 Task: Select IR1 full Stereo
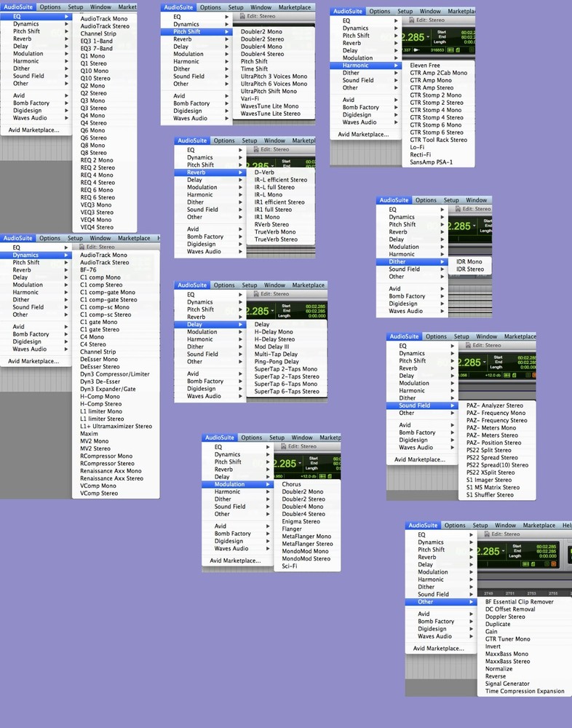tap(273, 210)
